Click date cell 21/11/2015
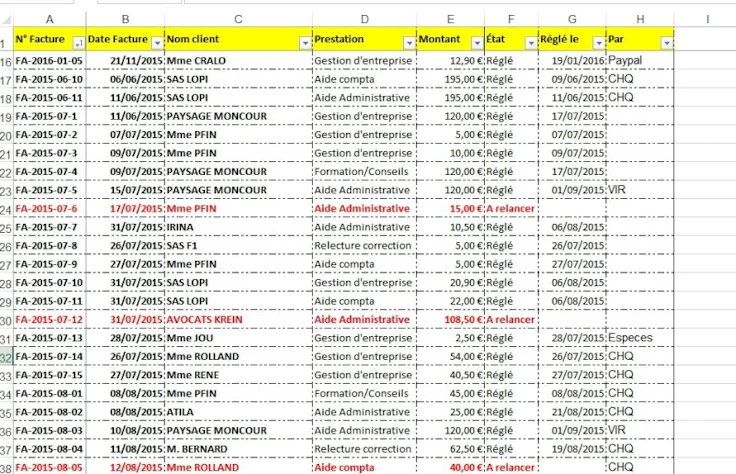 125,61
